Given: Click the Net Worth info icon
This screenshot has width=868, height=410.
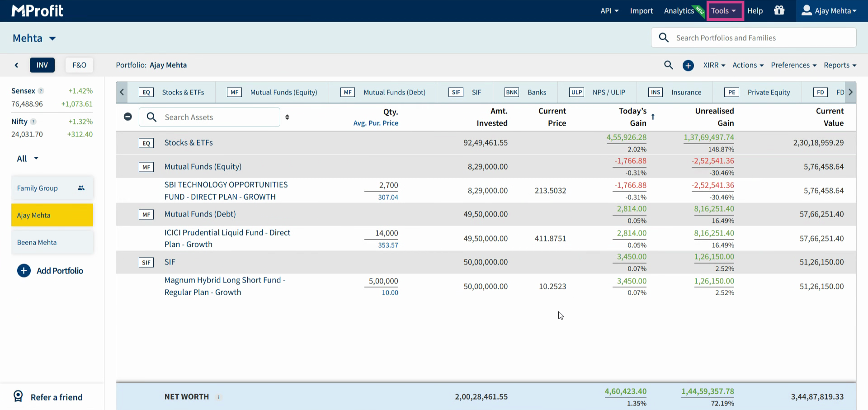Looking at the screenshot, I should (x=219, y=397).
